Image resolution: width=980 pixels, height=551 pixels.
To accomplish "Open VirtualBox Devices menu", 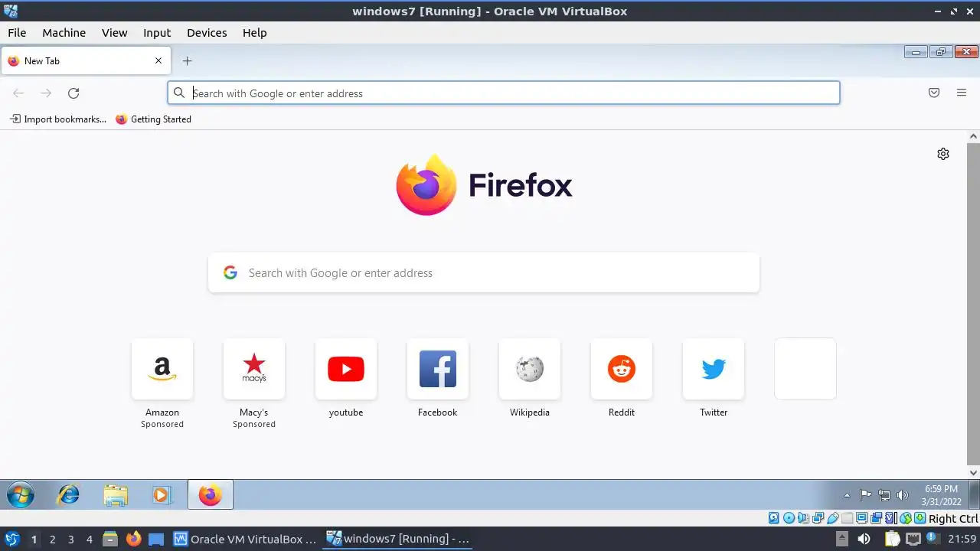I will point(207,33).
